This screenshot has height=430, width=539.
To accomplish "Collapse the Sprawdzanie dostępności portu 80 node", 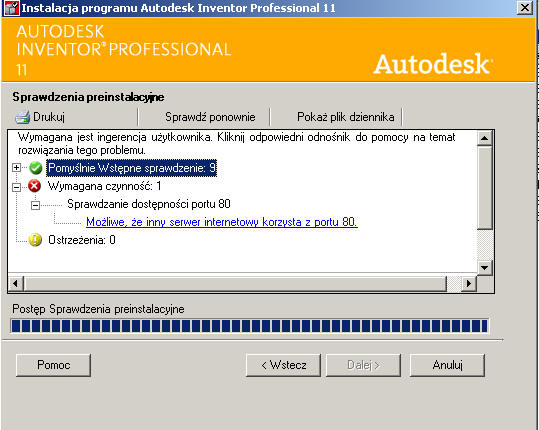I will pyautogui.click(x=35, y=205).
